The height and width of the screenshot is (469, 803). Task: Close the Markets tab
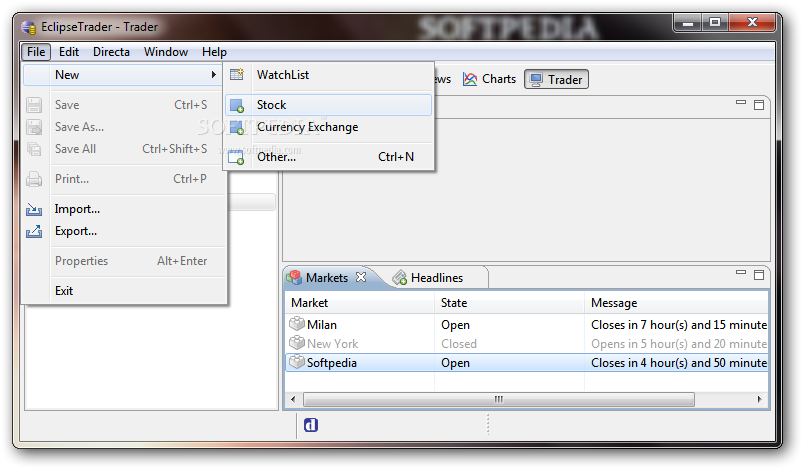point(361,277)
